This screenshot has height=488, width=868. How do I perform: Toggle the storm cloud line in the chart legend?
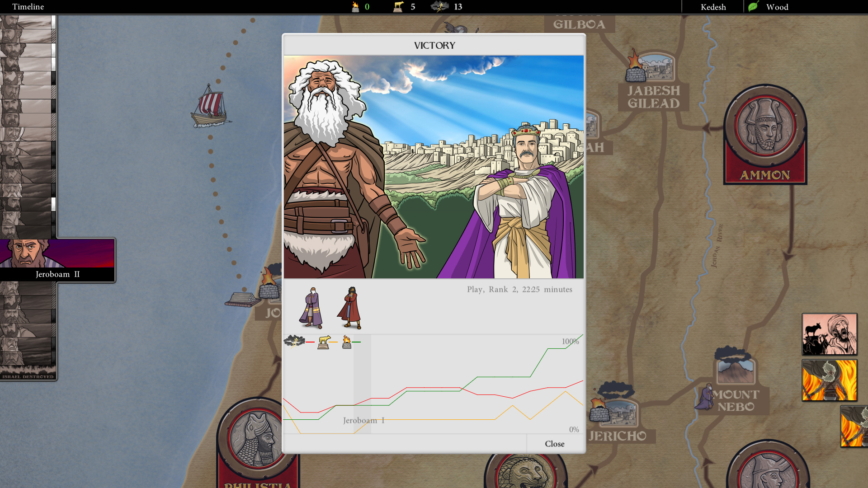pos(294,342)
